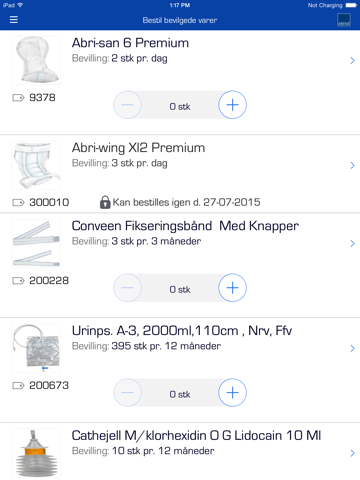Decrease Abri-san 6 Premium quantity with minus
This screenshot has height=480, width=360.
(x=127, y=105)
